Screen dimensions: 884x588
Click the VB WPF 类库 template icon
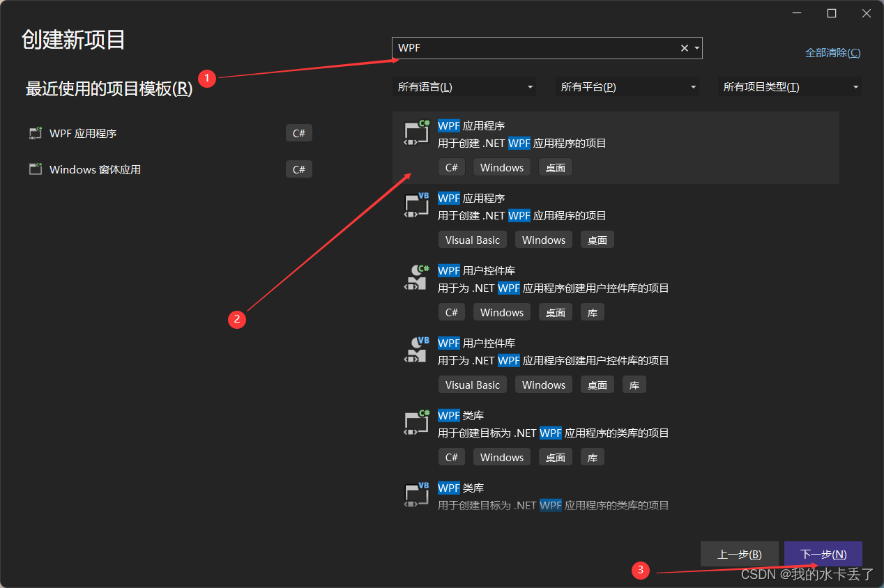pos(418,495)
